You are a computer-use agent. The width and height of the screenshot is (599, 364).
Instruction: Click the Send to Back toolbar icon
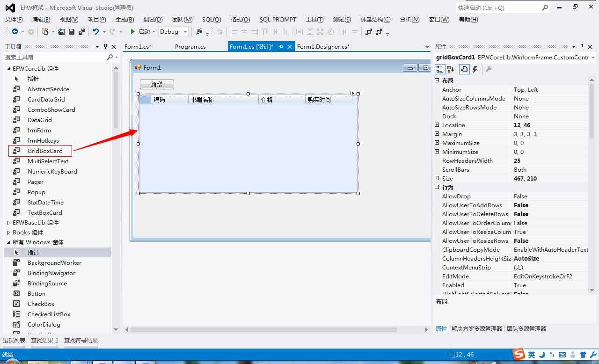[x=379, y=32]
